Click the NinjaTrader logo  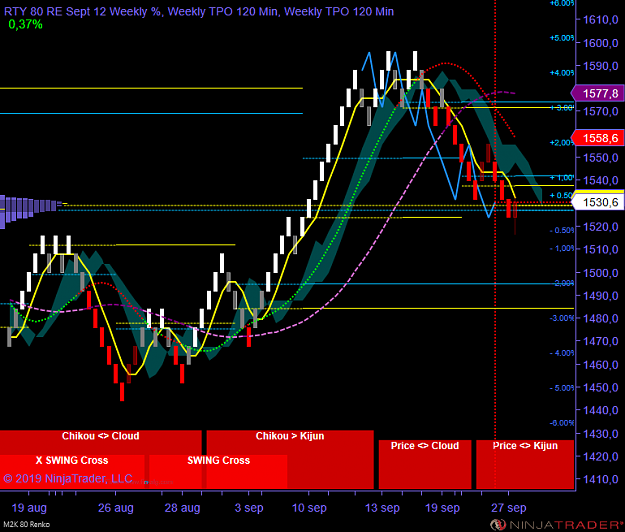tap(556, 524)
